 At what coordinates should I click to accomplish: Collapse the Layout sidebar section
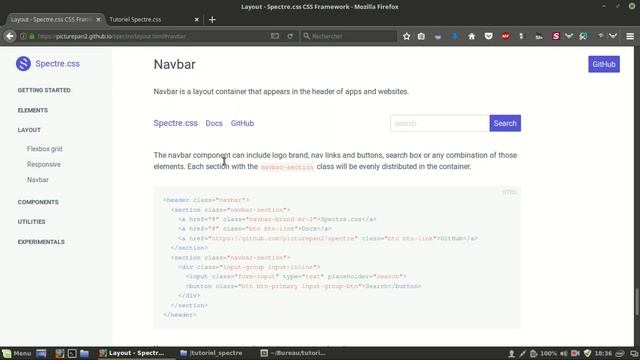(x=29, y=130)
